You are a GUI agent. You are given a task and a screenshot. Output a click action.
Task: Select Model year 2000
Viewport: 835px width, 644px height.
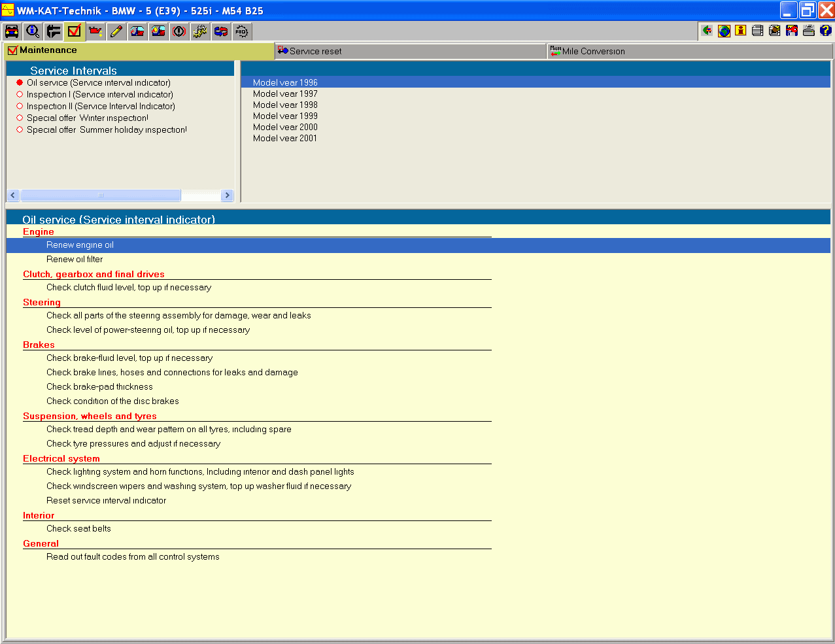pos(285,127)
